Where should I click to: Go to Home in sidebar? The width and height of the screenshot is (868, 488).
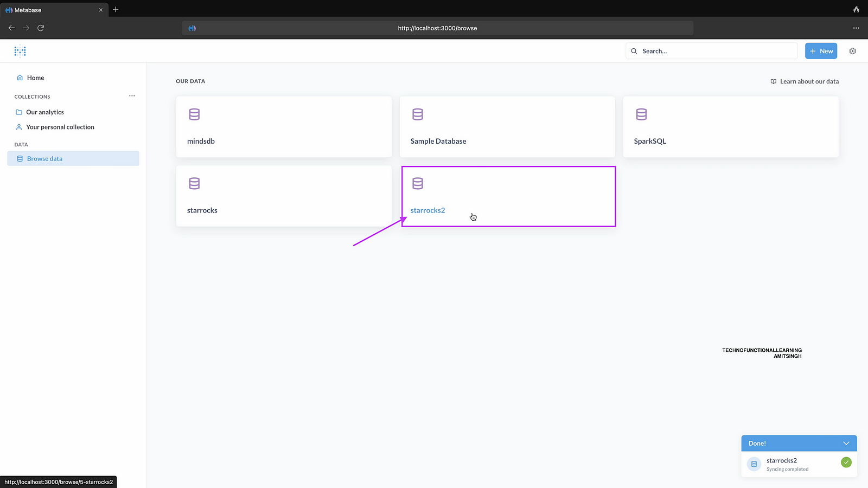click(35, 78)
